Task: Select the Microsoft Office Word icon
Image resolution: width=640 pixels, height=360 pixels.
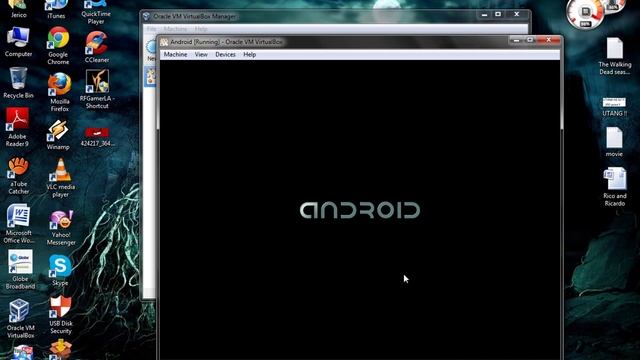Action: (x=18, y=224)
